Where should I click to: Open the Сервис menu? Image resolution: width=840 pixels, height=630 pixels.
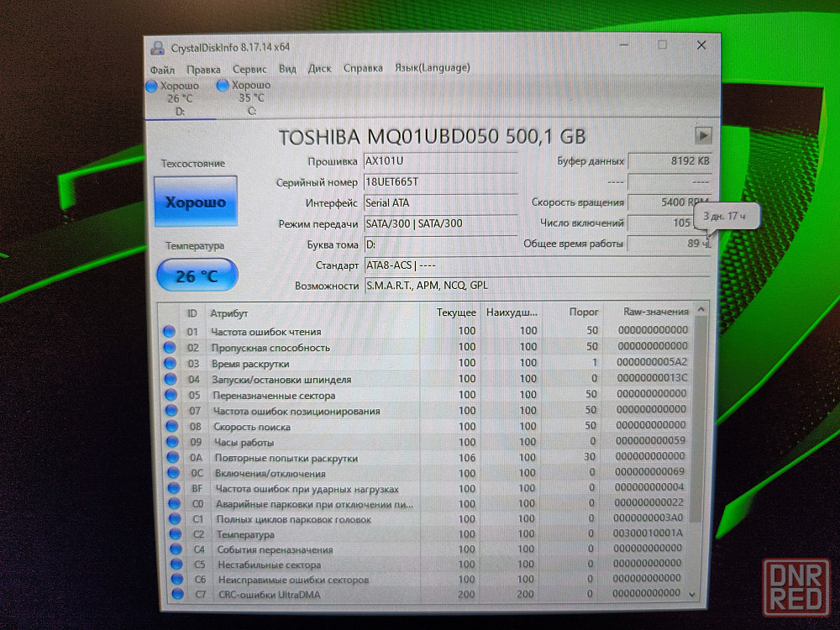[249, 69]
